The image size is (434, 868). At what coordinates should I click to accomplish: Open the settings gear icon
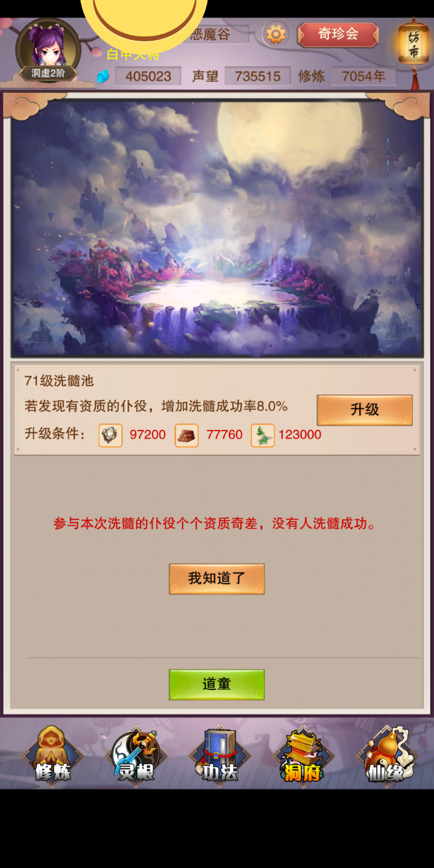[x=276, y=34]
